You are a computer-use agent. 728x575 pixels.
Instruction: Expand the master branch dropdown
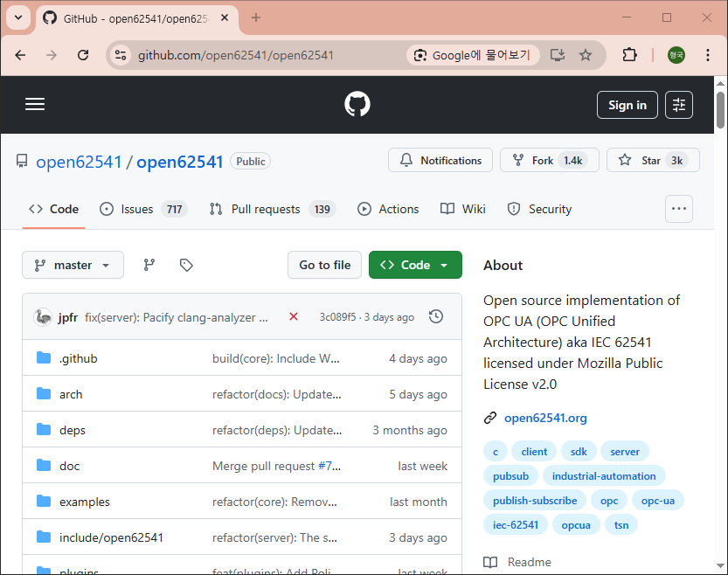73,265
